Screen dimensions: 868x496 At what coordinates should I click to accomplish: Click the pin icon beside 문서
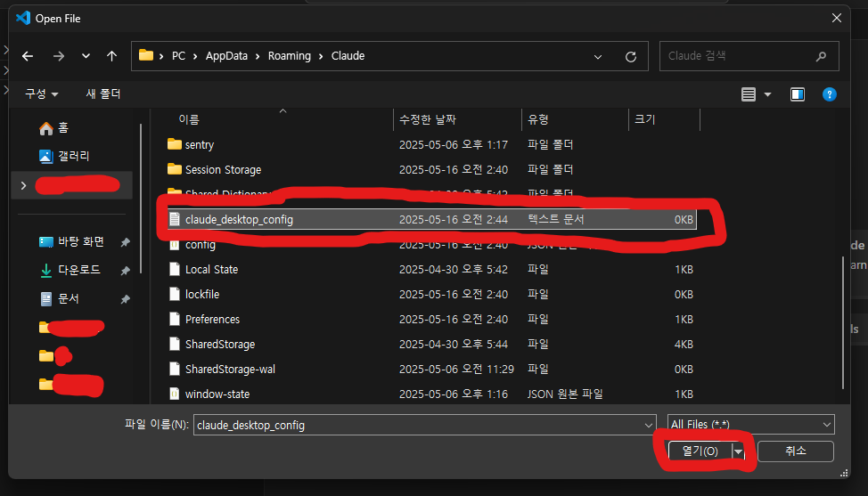[x=125, y=299]
